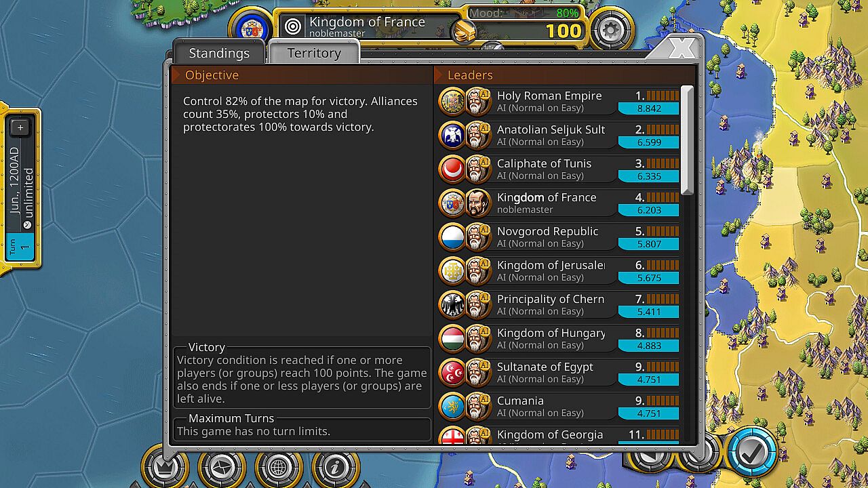Image resolution: width=868 pixels, height=488 pixels.
Task: Click the Holy Roman Empire flag emblem
Action: click(452, 102)
